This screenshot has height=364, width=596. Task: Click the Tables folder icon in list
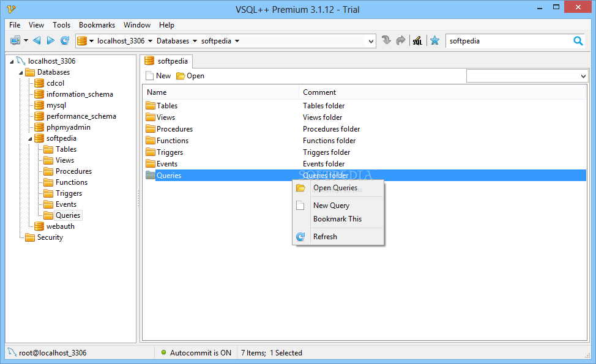pyautogui.click(x=151, y=106)
